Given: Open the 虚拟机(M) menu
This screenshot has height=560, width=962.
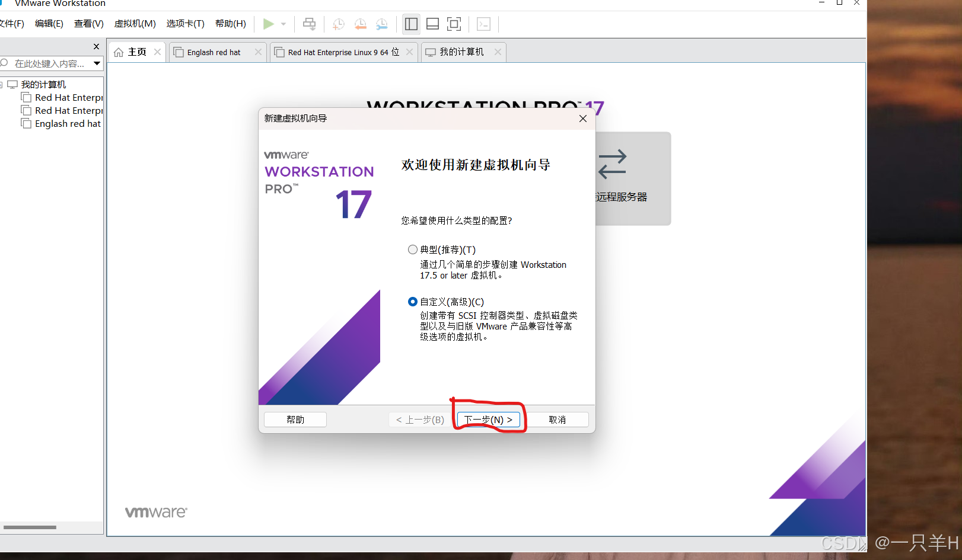Looking at the screenshot, I should click(x=135, y=24).
